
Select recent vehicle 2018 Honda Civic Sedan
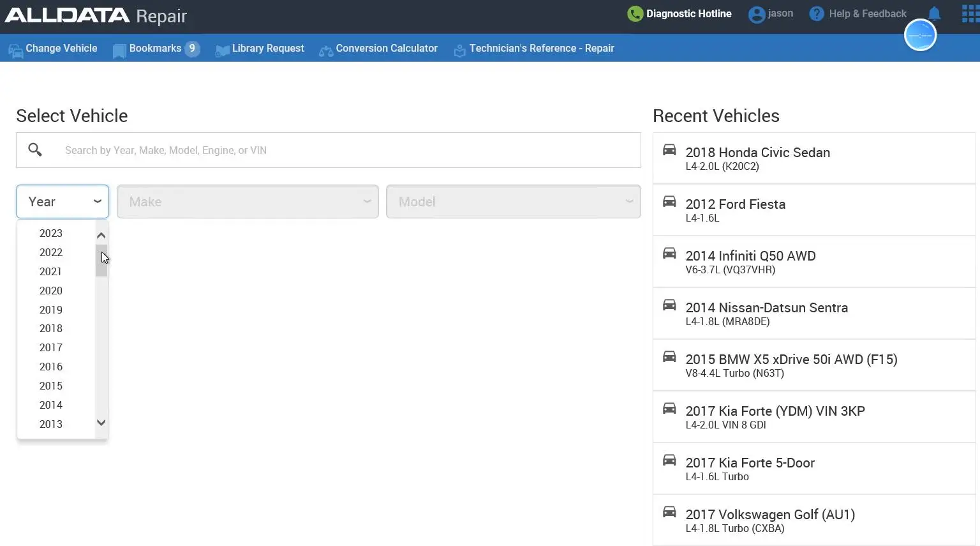coord(814,158)
